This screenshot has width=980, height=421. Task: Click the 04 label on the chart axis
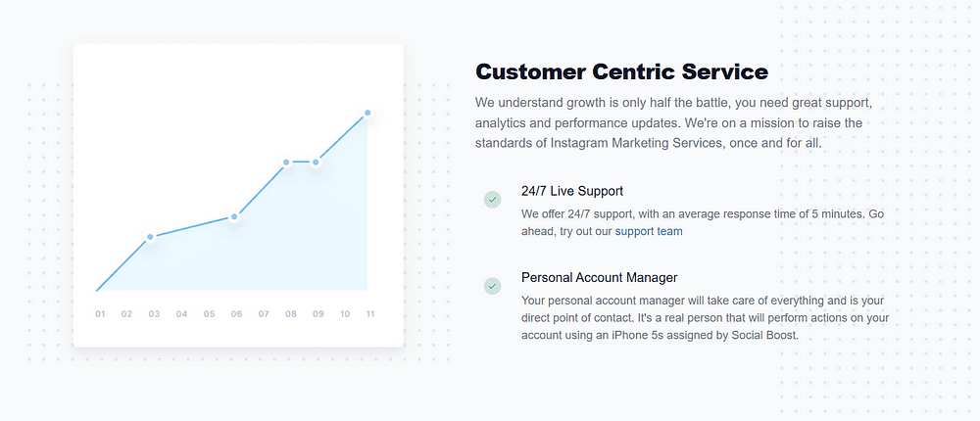pyautogui.click(x=181, y=314)
